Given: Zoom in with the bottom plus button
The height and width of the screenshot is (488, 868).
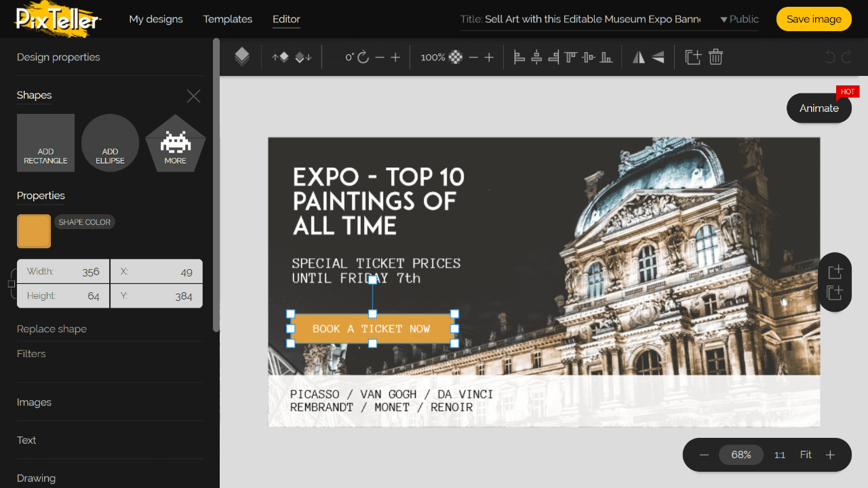Looking at the screenshot, I should (x=830, y=455).
